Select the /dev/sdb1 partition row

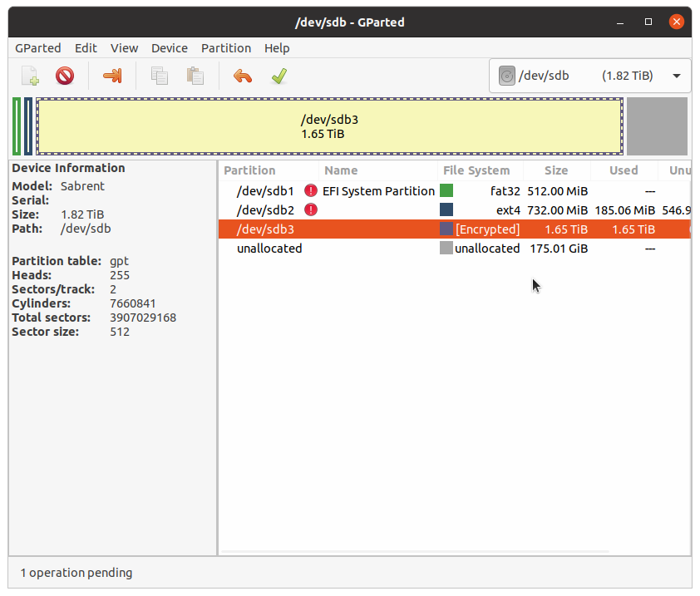point(455,191)
